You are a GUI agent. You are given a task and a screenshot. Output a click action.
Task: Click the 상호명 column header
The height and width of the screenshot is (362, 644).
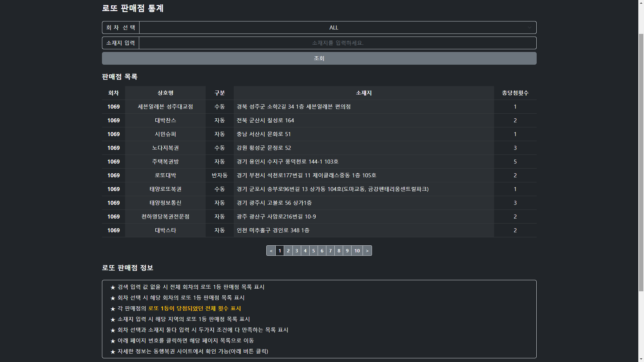tap(165, 93)
